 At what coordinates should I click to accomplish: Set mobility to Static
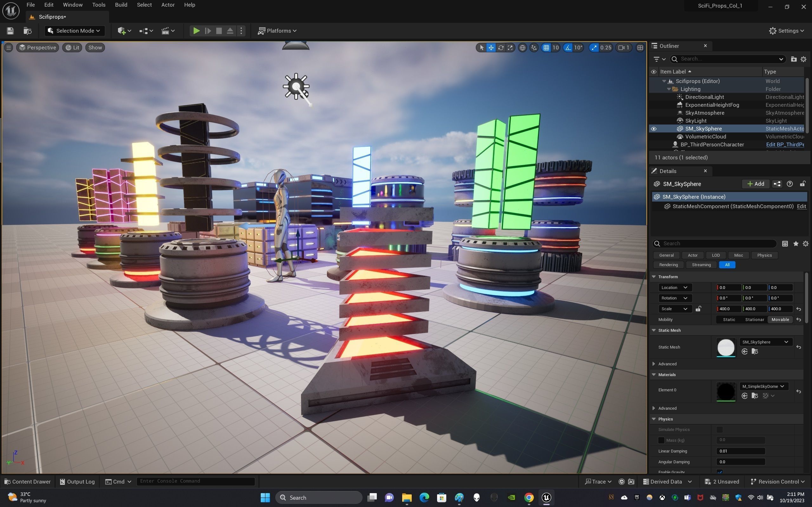[x=729, y=319]
